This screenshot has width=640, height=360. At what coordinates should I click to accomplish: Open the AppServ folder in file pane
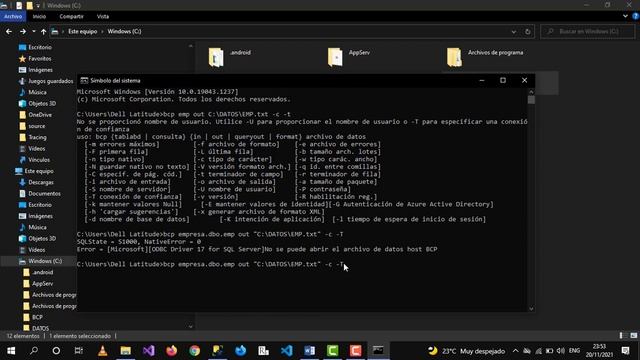pyautogui.click(x=335, y=57)
